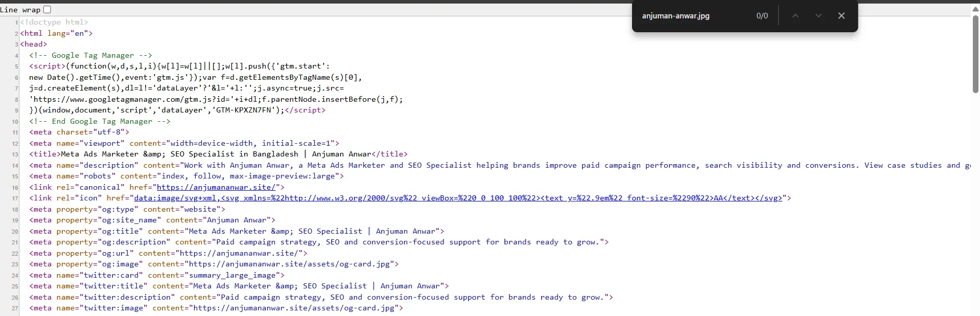Image resolution: width=980 pixels, height=316 pixels.
Task: Click the twitter:description content text
Action: coord(412,297)
